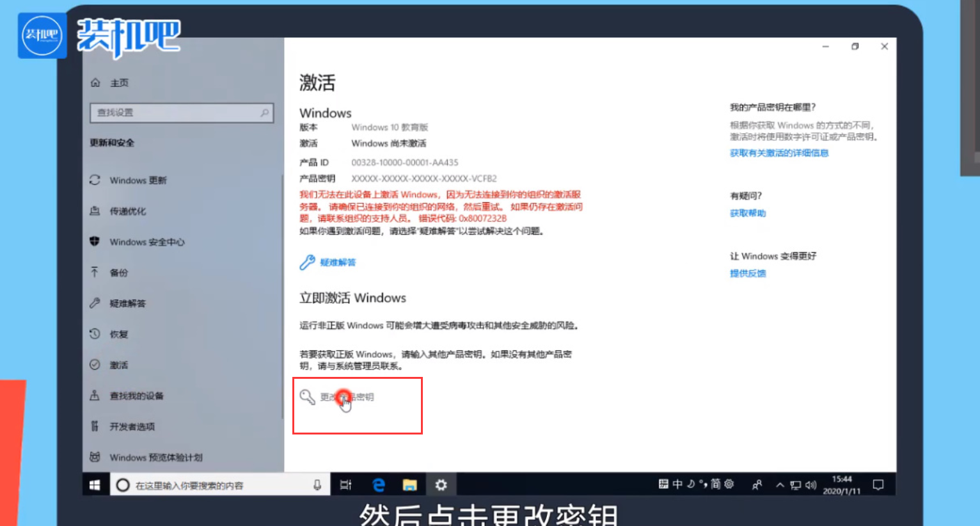
Task: Open Task View from taskbar
Action: click(x=346, y=485)
